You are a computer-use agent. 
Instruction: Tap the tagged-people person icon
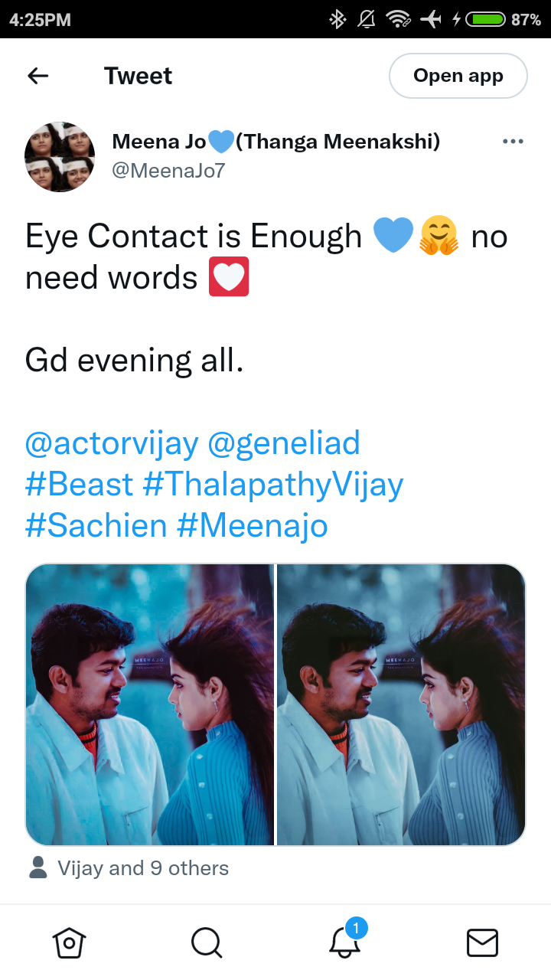[x=37, y=867]
